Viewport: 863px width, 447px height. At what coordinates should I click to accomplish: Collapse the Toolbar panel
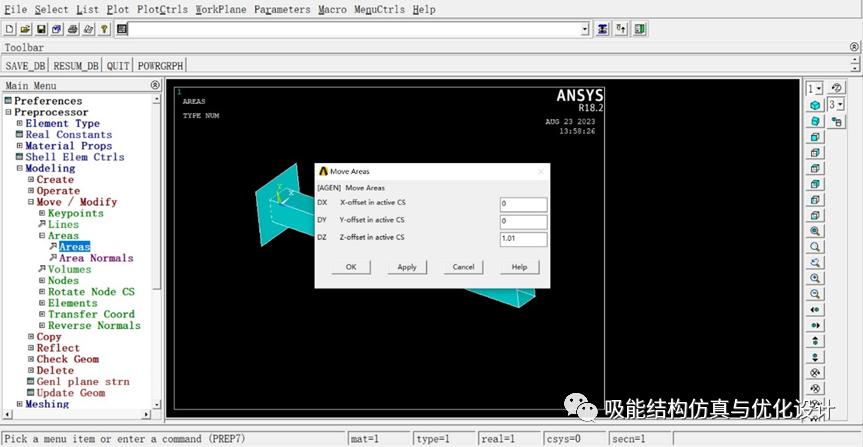854,47
